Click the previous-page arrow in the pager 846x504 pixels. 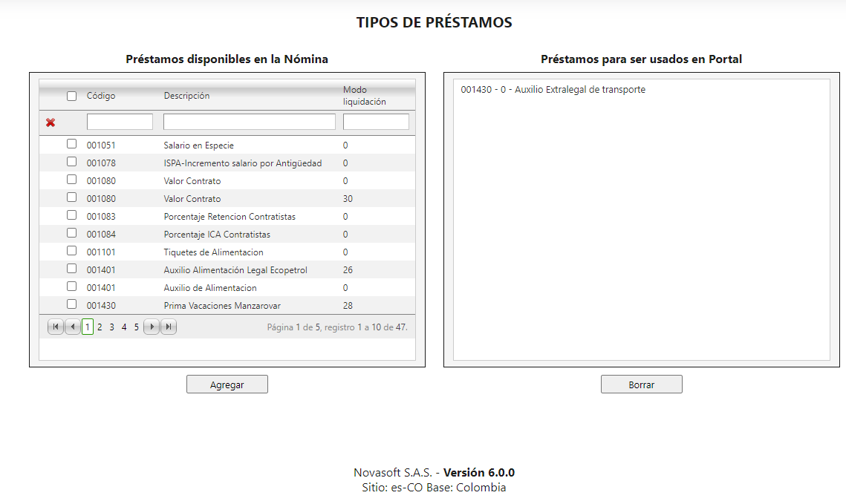(x=71, y=327)
